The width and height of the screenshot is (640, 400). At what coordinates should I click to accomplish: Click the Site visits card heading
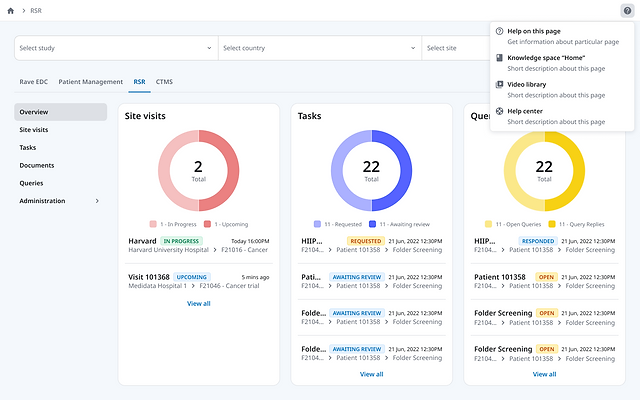145,116
